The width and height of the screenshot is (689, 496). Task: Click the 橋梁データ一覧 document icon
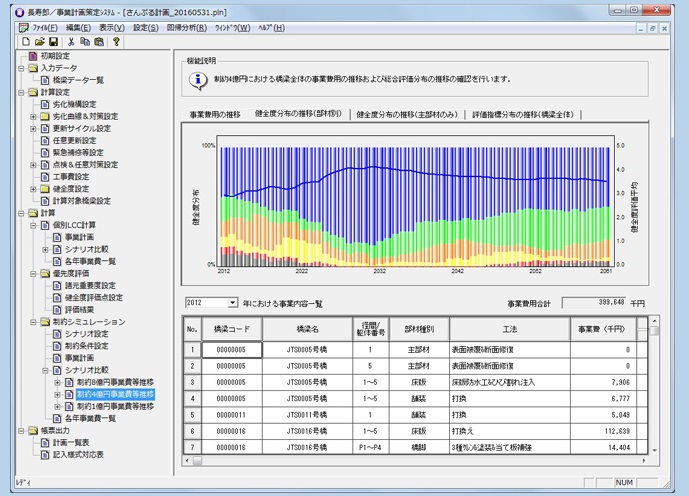[x=45, y=80]
